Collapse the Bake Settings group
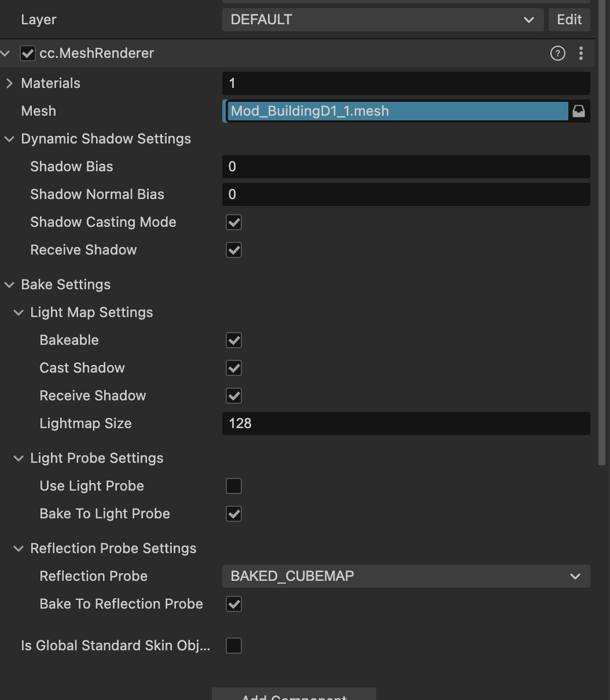Viewport: 610px width, 700px height. (x=9, y=285)
